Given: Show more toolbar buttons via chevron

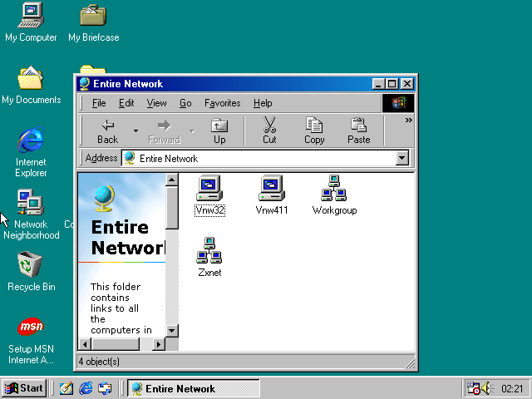Looking at the screenshot, I should coord(408,120).
